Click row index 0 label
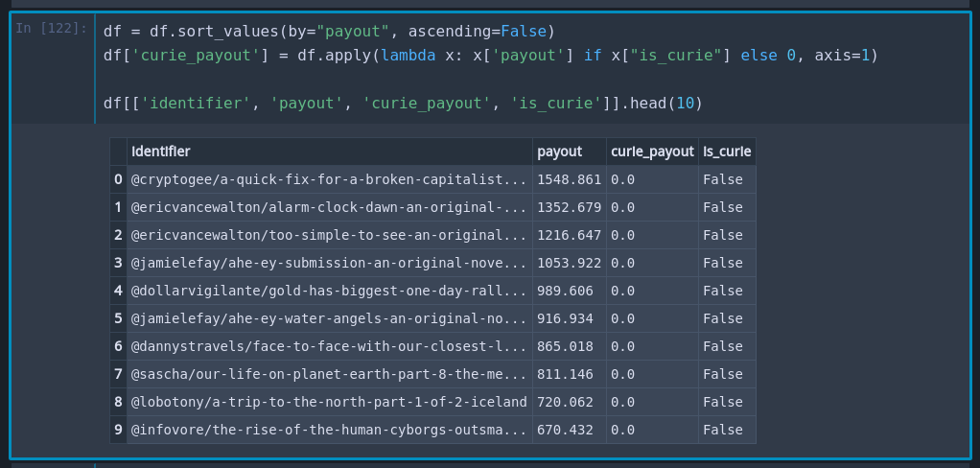The image size is (980, 468). (x=118, y=179)
